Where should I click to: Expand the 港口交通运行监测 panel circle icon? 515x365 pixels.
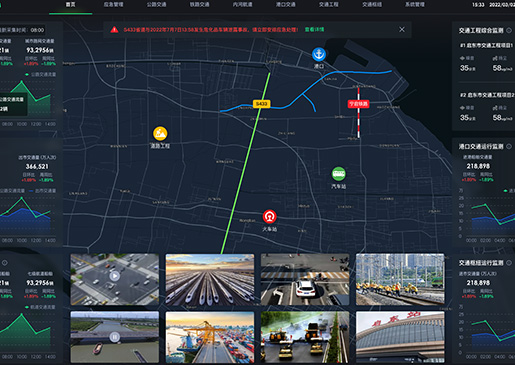(x=509, y=146)
